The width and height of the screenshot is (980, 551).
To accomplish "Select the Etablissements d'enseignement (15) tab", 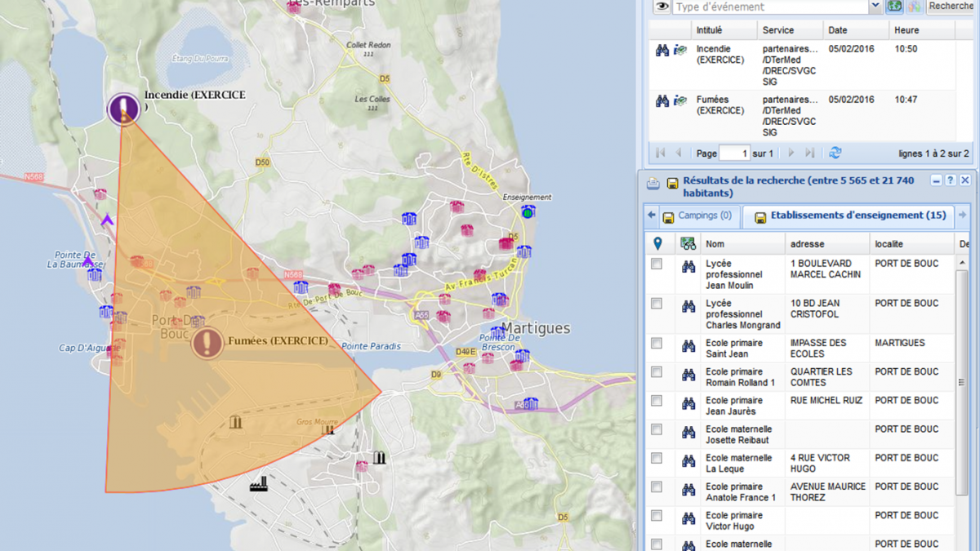I will (x=849, y=216).
